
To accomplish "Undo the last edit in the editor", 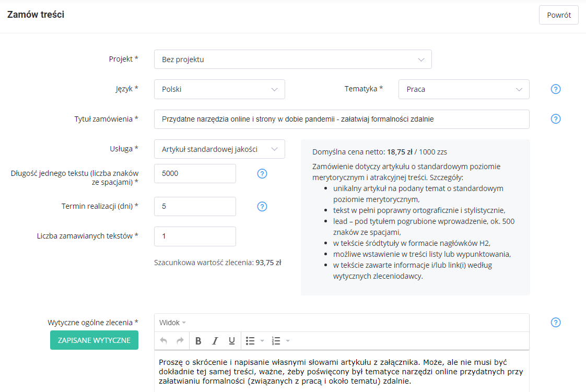I will point(163,341).
